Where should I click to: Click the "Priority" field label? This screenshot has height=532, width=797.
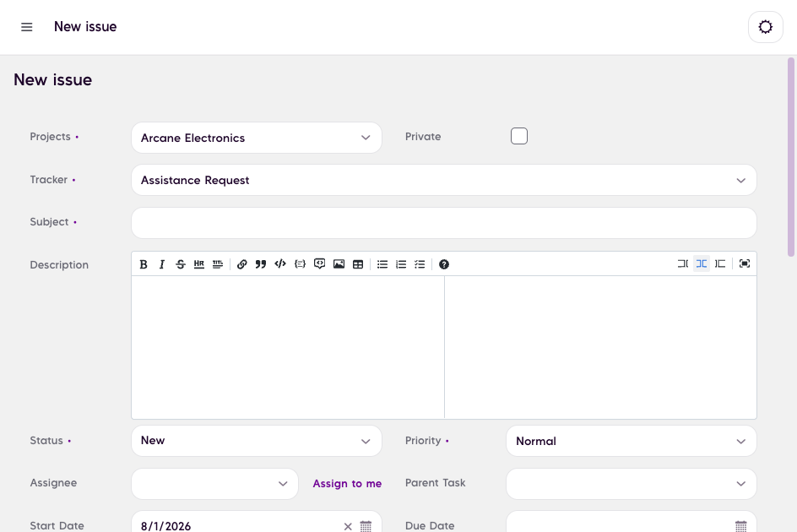pos(423,441)
